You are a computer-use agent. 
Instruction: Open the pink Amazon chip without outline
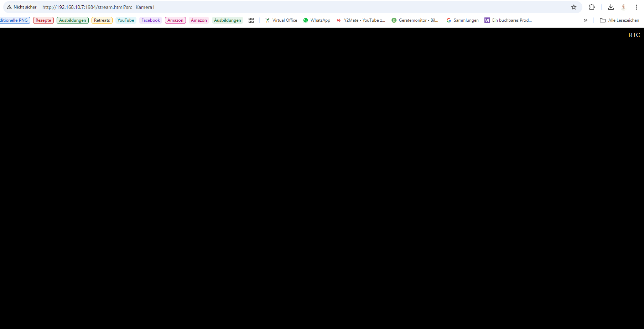(199, 20)
